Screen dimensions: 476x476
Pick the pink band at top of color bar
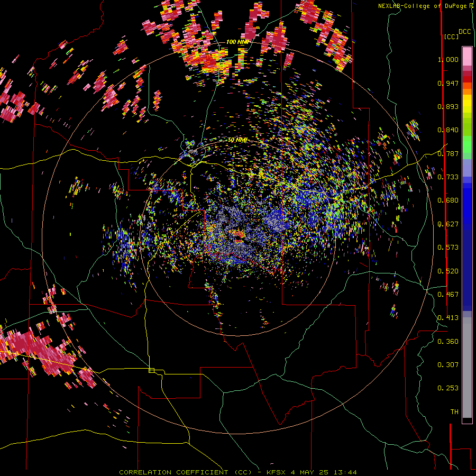point(467,57)
